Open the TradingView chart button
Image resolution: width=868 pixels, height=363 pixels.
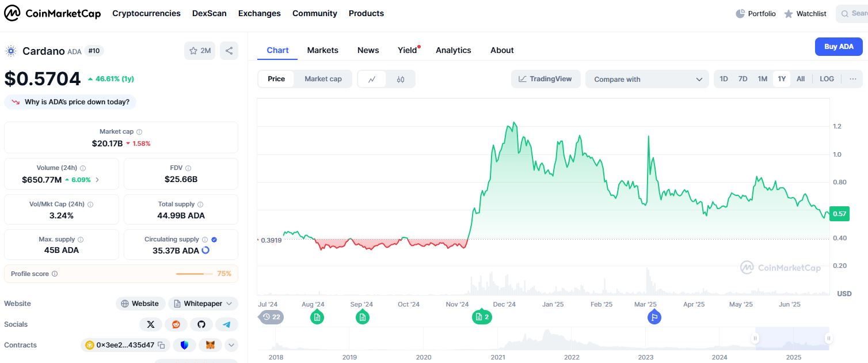pos(546,79)
